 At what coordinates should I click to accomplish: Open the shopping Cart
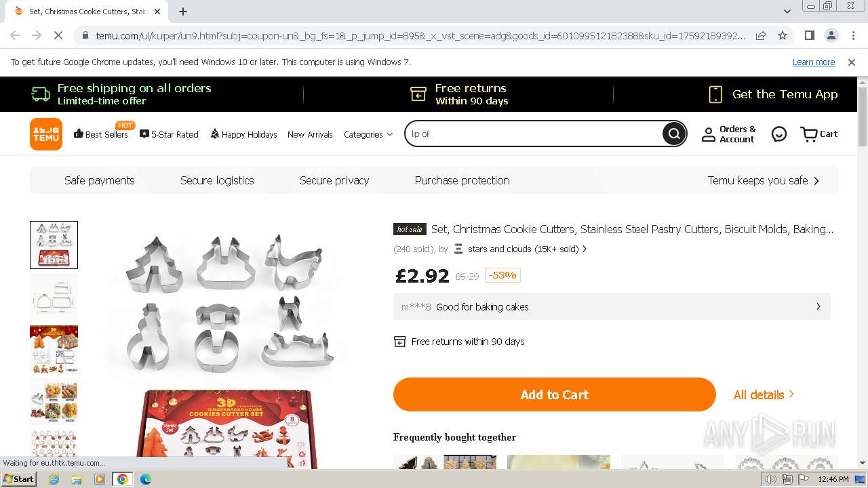click(x=818, y=134)
